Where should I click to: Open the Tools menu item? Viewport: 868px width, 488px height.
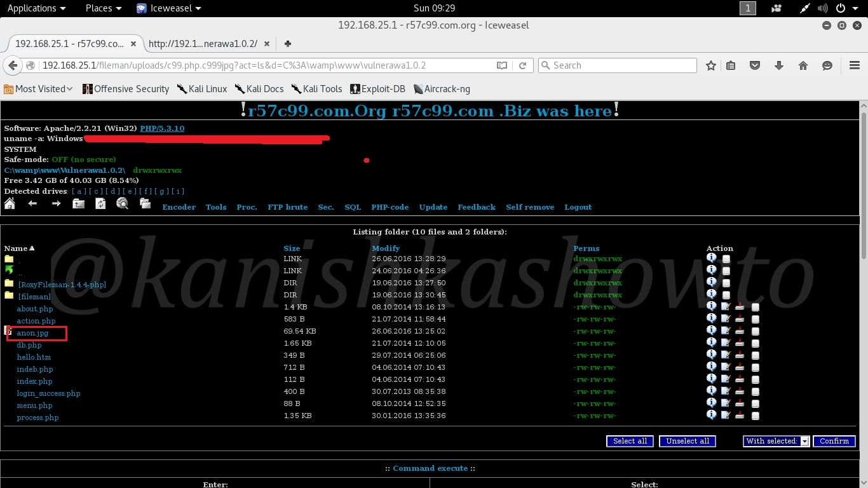216,207
